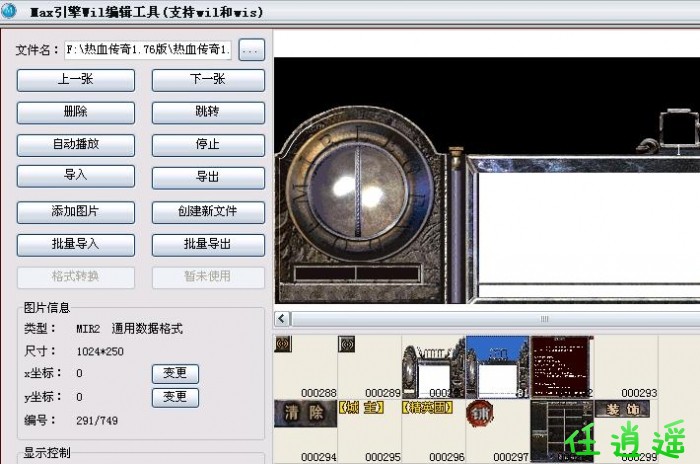Click the 跳转 jump button
Viewport: 700px width, 464px height.
[x=208, y=112]
